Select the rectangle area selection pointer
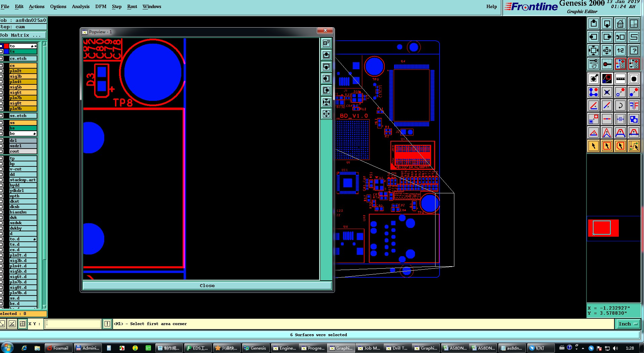 [607, 146]
